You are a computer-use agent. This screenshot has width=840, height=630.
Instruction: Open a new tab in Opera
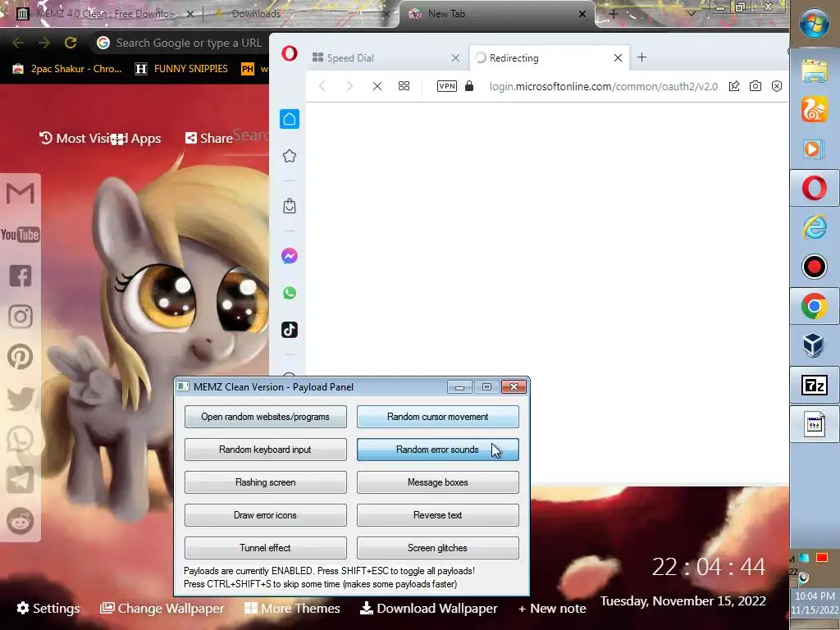click(x=641, y=57)
